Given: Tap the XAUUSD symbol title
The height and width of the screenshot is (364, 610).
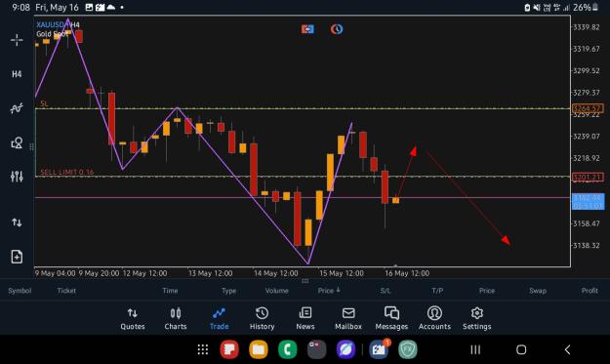Looking at the screenshot, I should 50,24.
